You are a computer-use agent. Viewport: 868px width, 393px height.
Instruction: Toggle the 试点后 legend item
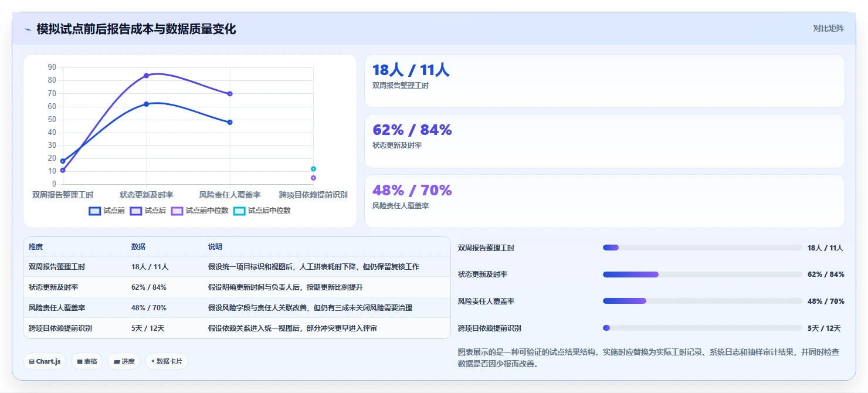tap(148, 211)
